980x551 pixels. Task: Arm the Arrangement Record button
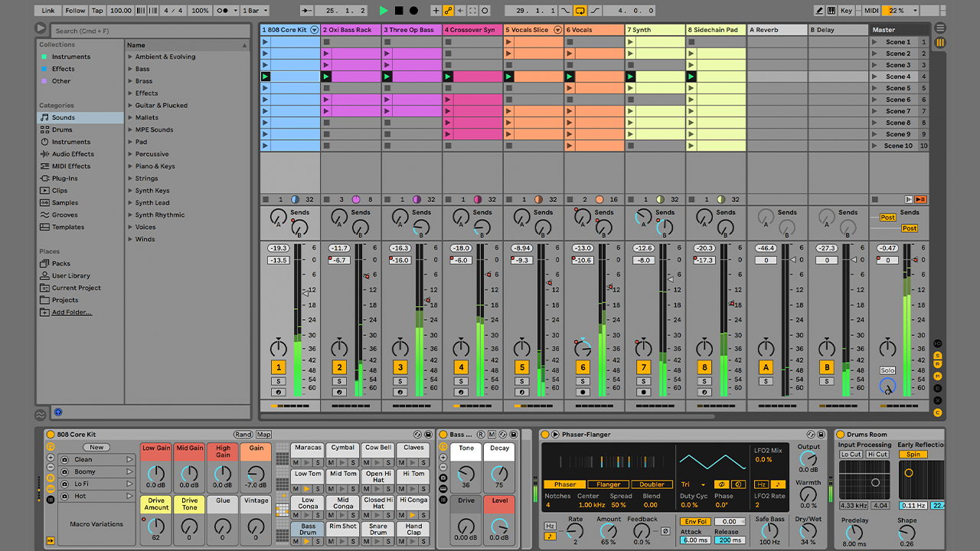[413, 11]
